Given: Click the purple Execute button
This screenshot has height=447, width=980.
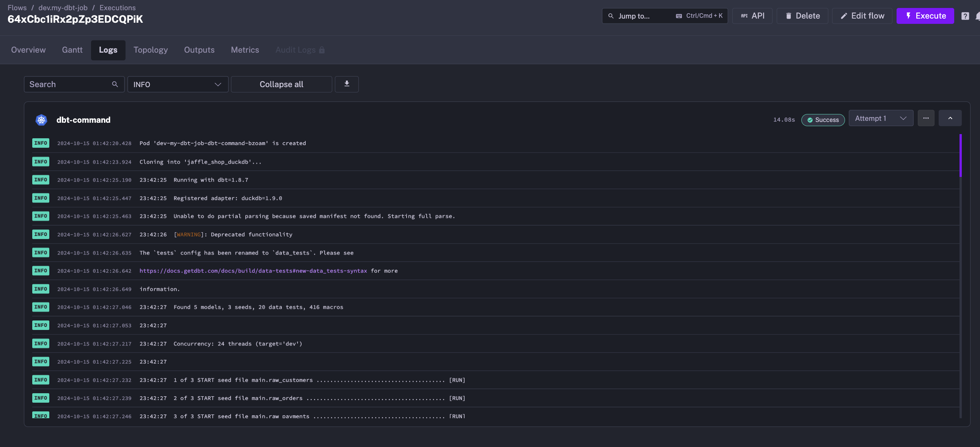Looking at the screenshot, I should point(925,16).
